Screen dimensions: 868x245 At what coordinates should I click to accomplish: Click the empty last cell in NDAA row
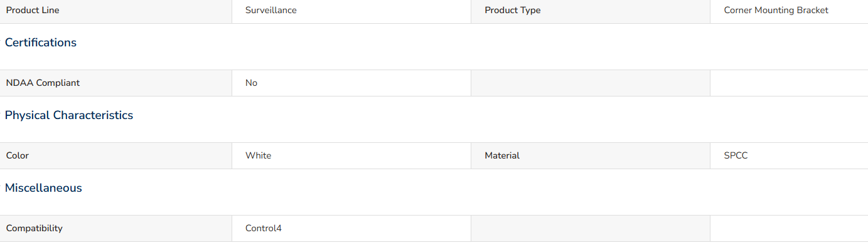[789, 83]
